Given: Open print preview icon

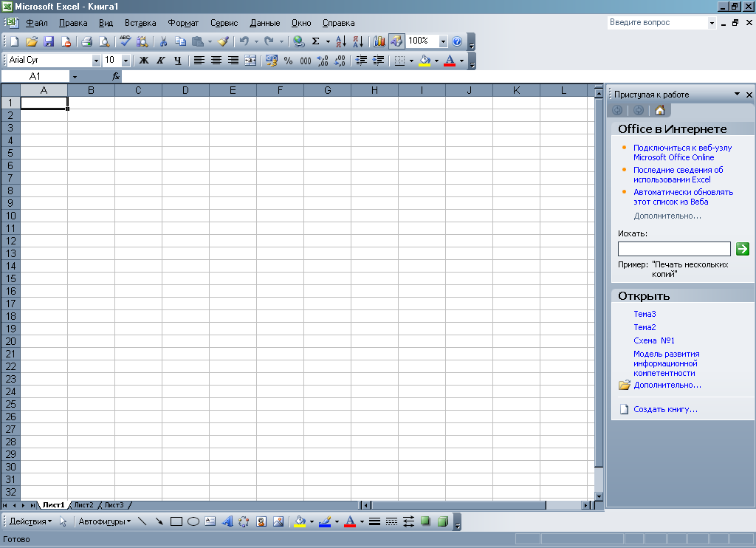Looking at the screenshot, I should (x=103, y=41).
